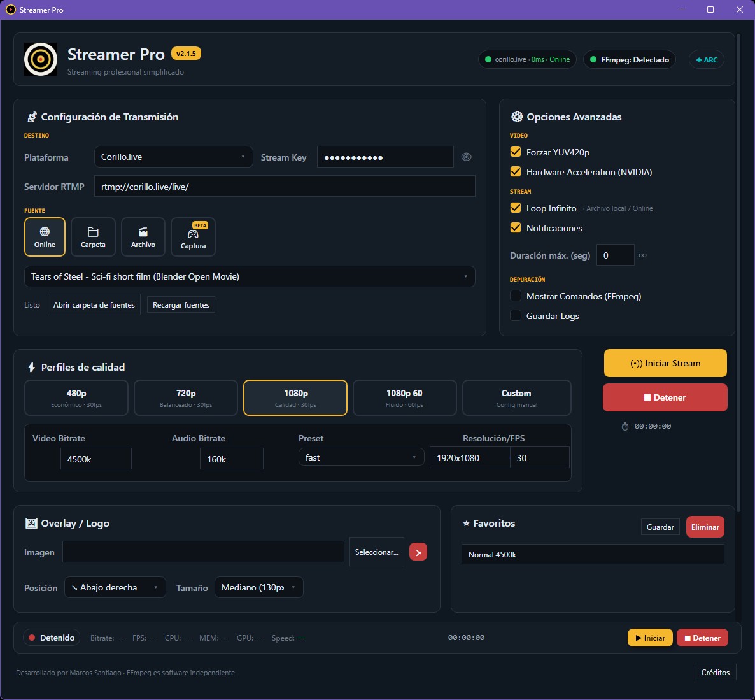Open the Plataforma dropdown
Image resolution: width=755 pixels, height=700 pixels.
(173, 157)
